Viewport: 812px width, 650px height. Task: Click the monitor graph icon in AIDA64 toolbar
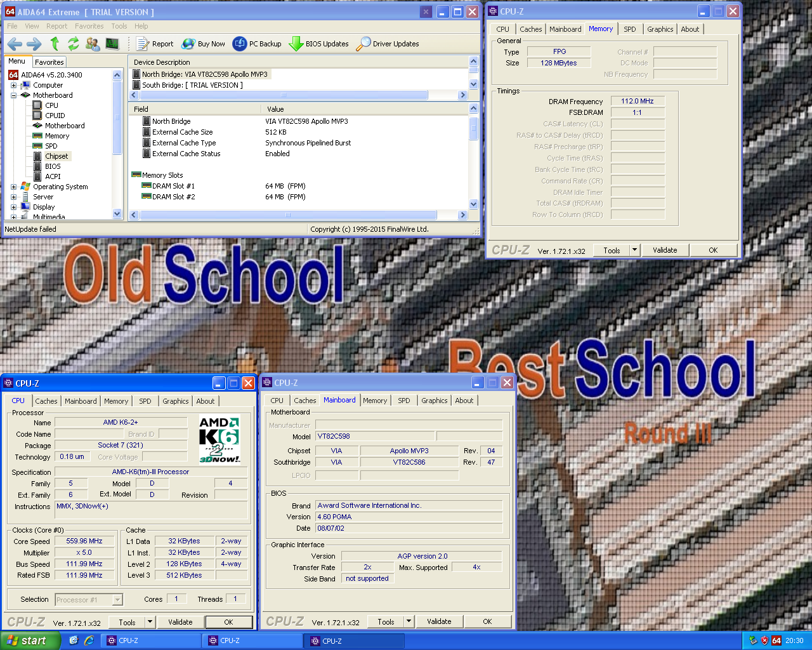112,44
